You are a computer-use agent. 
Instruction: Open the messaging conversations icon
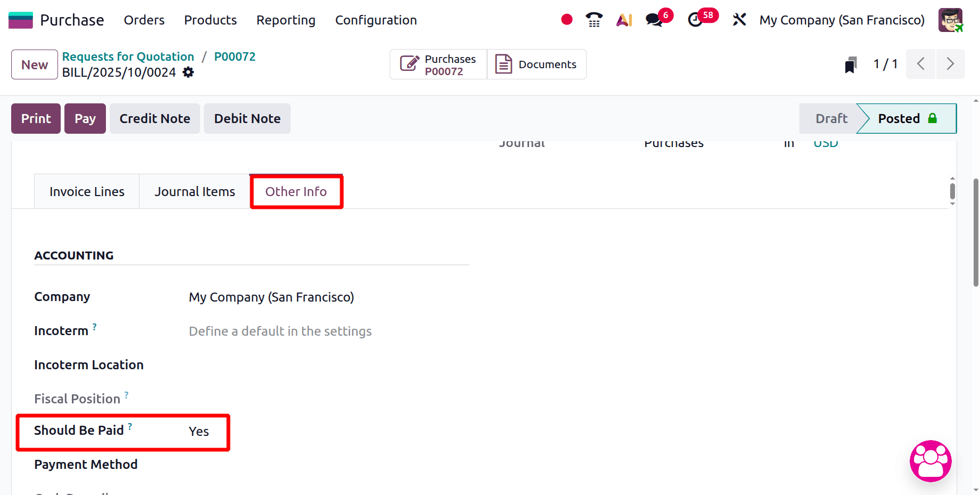point(653,19)
